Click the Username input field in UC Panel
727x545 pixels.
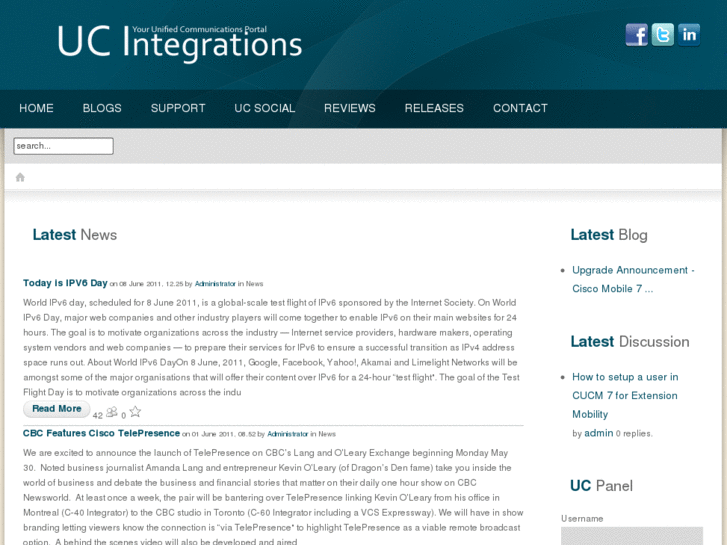632,536
